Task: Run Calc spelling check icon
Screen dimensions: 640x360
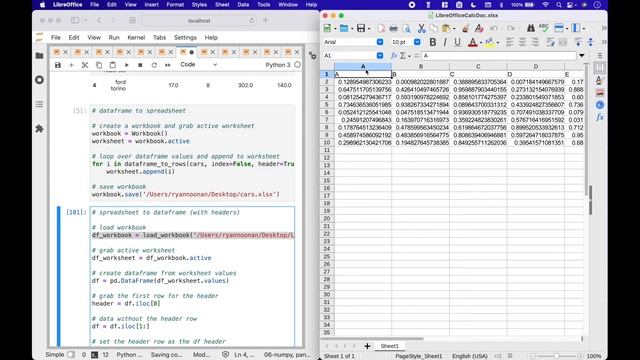Action: click(x=544, y=28)
